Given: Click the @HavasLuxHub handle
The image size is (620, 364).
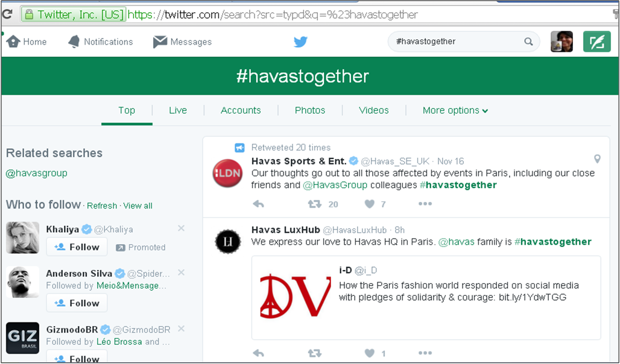Looking at the screenshot, I should 355,230.
